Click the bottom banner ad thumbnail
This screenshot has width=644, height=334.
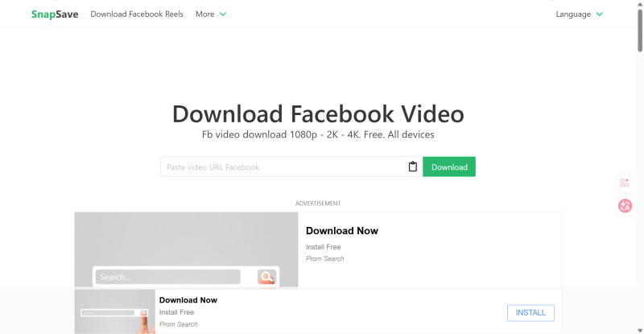114,311
